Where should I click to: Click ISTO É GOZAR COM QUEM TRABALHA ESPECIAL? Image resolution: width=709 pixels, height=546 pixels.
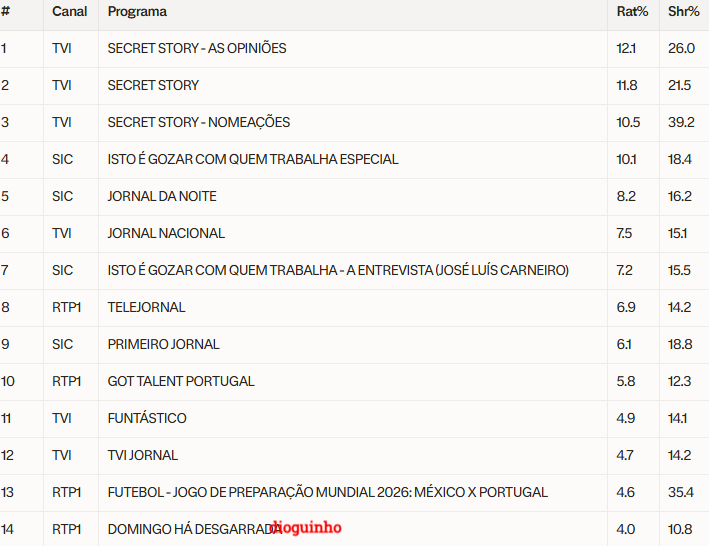[x=253, y=159]
